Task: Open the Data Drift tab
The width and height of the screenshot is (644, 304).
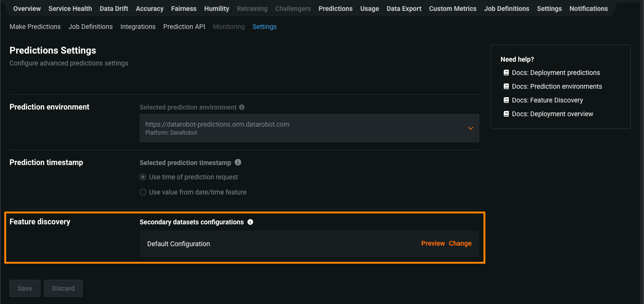Action: (114, 9)
